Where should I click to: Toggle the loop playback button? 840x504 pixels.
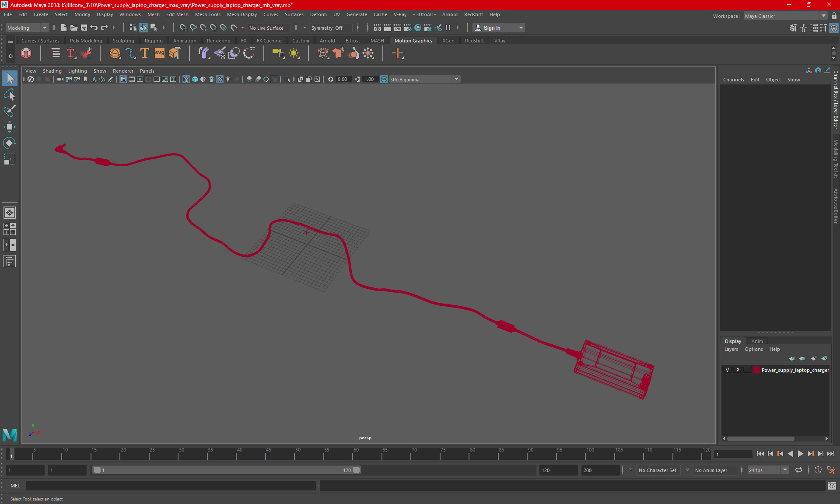click(799, 470)
